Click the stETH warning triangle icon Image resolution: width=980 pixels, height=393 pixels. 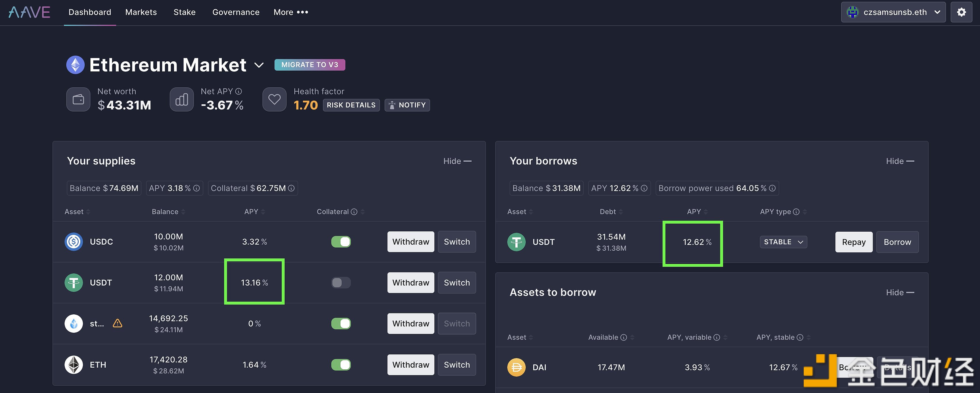118,323
